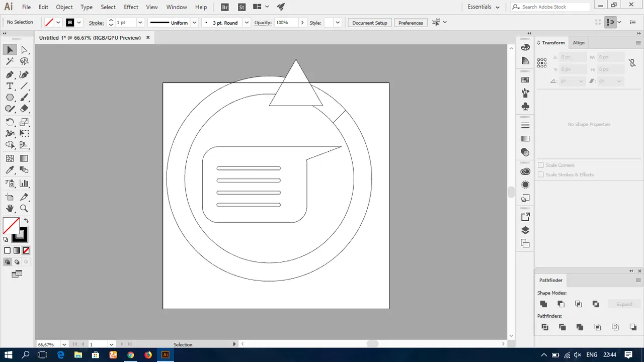The height and width of the screenshot is (362, 644).
Task: Select the Eraser tool
Action: click(x=24, y=109)
